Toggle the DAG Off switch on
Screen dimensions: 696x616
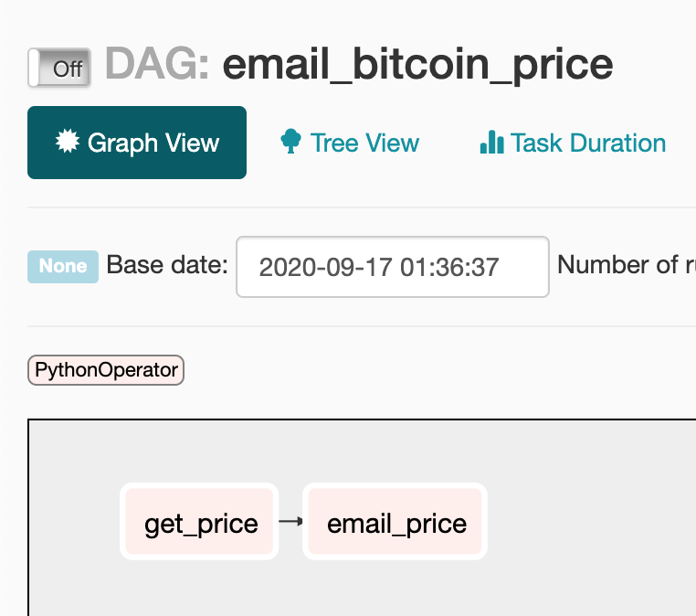[x=59, y=68]
